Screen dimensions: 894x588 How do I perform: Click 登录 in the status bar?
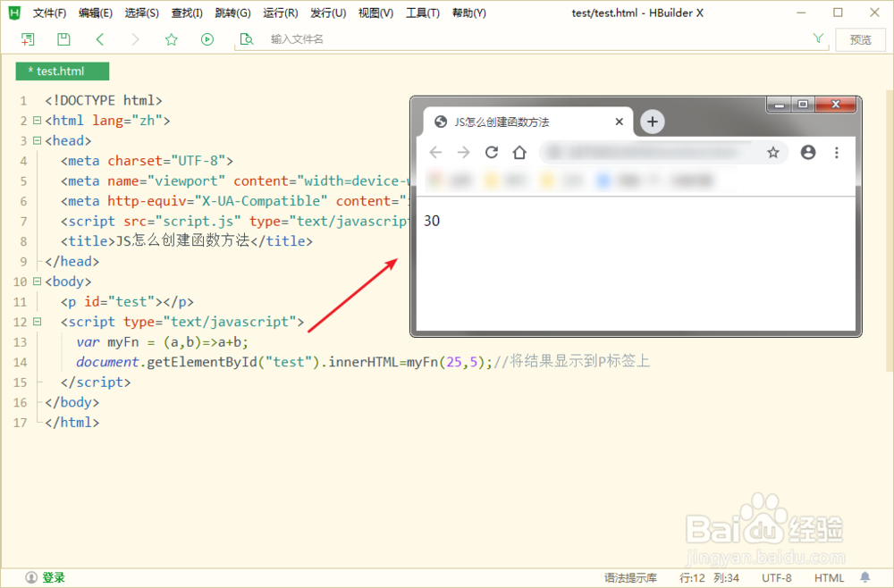coord(44,577)
